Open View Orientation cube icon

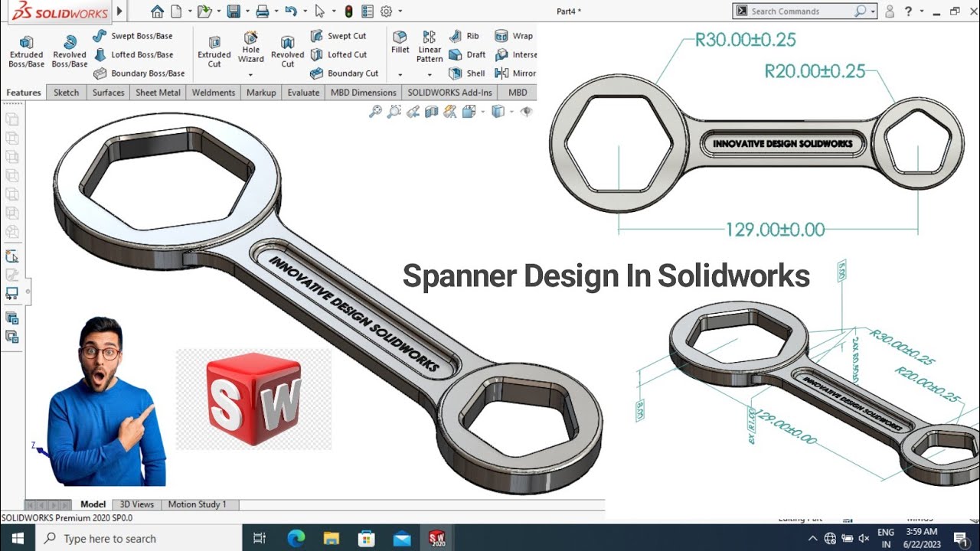(469, 112)
